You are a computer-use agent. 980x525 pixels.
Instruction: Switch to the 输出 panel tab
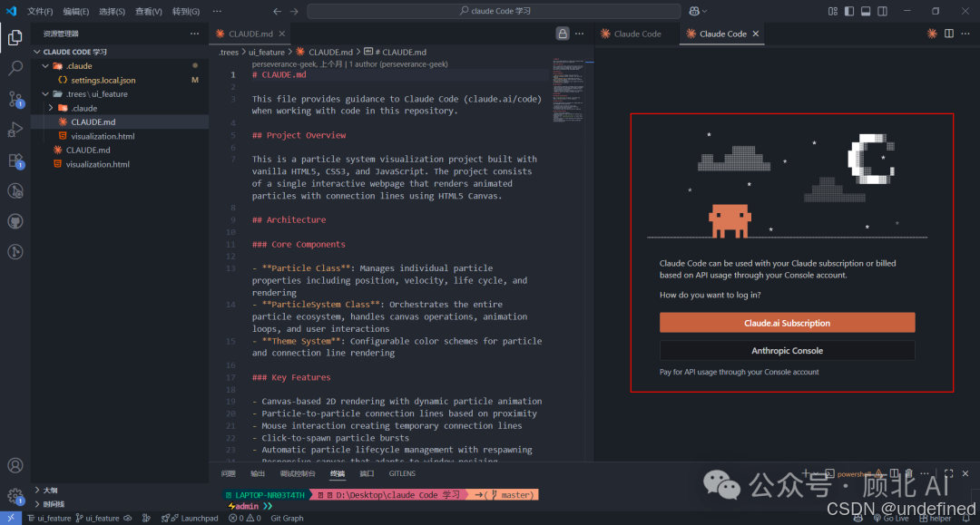click(x=258, y=474)
